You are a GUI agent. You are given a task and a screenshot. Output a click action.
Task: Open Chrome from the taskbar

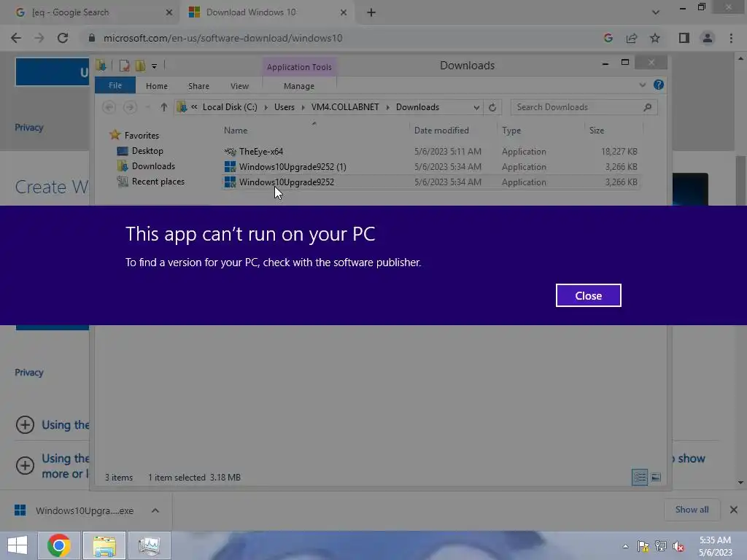[59, 545]
